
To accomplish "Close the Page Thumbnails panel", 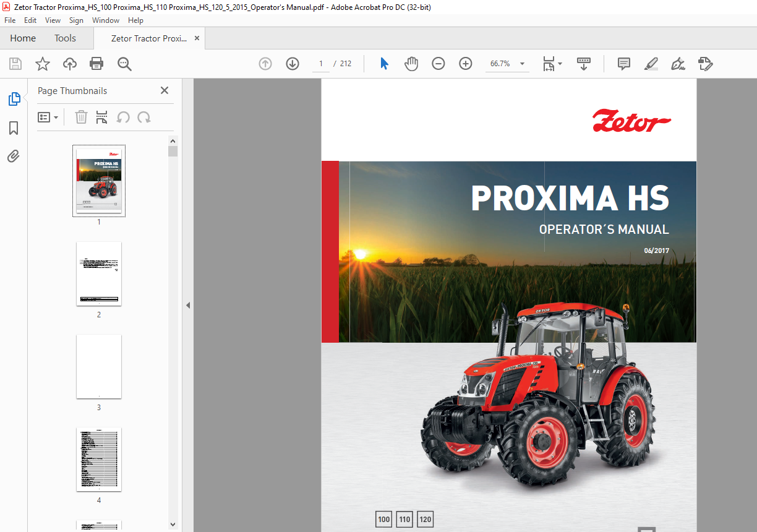I will [x=165, y=90].
